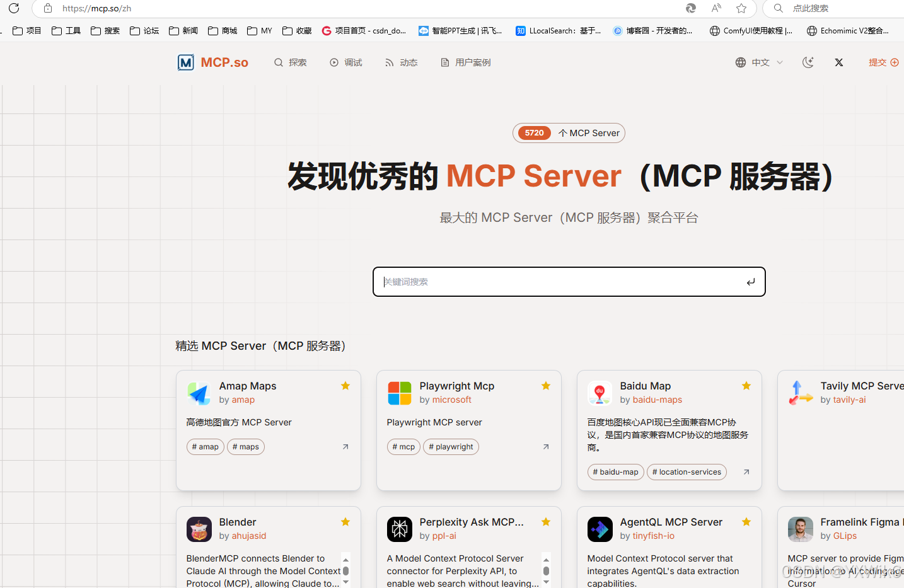
Task: Open the 工具 bookmarks folder
Action: pos(66,31)
